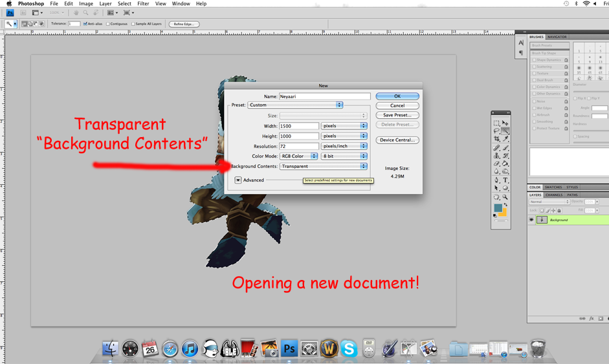Open the Preset dropdown
The width and height of the screenshot is (609, 364).
(295, 105)
